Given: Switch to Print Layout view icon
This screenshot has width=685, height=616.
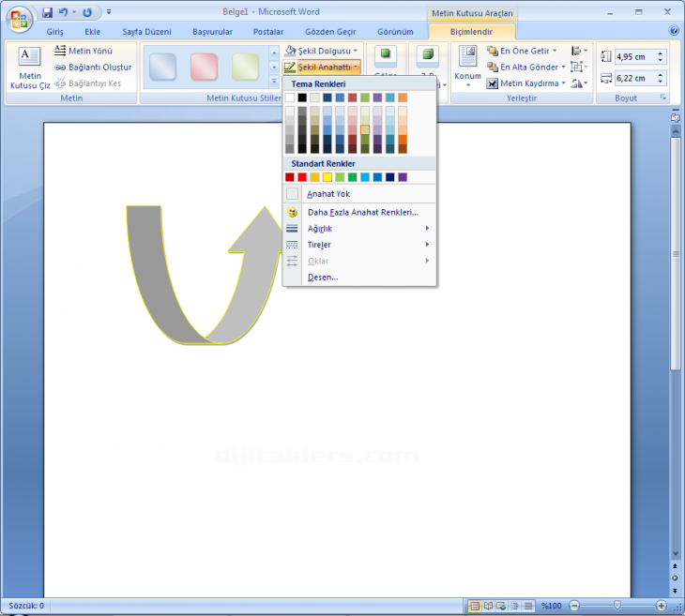Looking at the screenshot, I should [x=475, y=606].
